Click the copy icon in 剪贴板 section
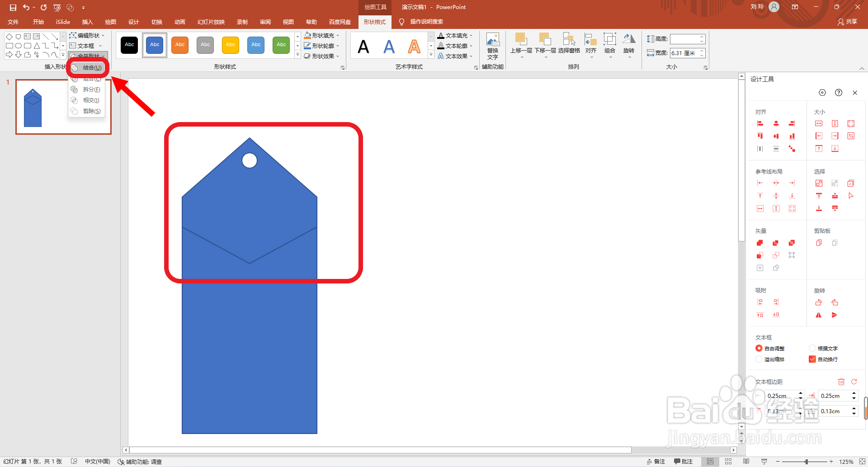 [819, 243]
